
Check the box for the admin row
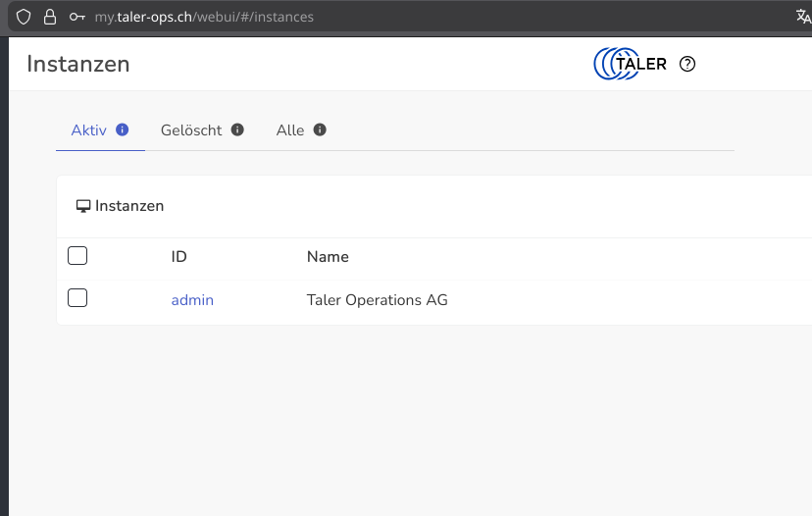tap(77, 297)
